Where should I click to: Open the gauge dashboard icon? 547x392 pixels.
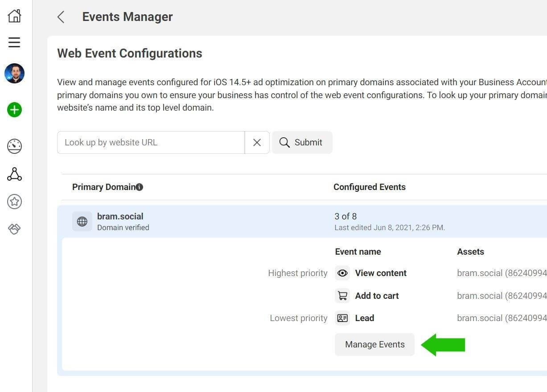14,146
